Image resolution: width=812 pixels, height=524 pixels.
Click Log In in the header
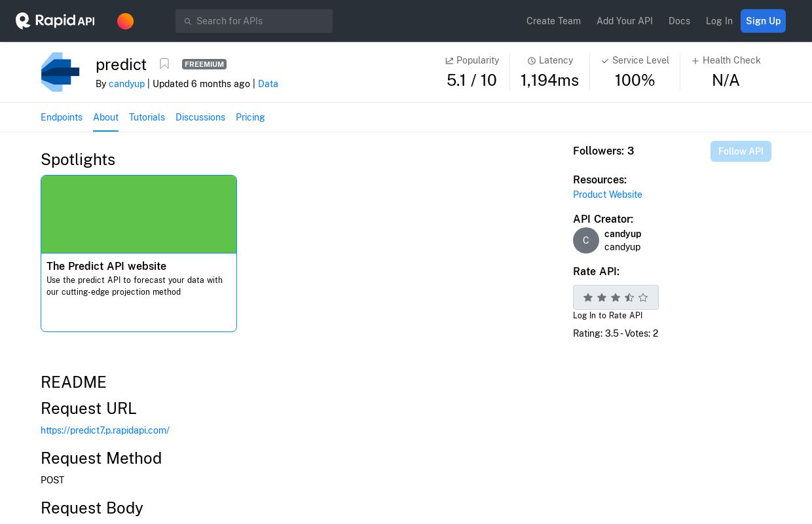(719, 21)
